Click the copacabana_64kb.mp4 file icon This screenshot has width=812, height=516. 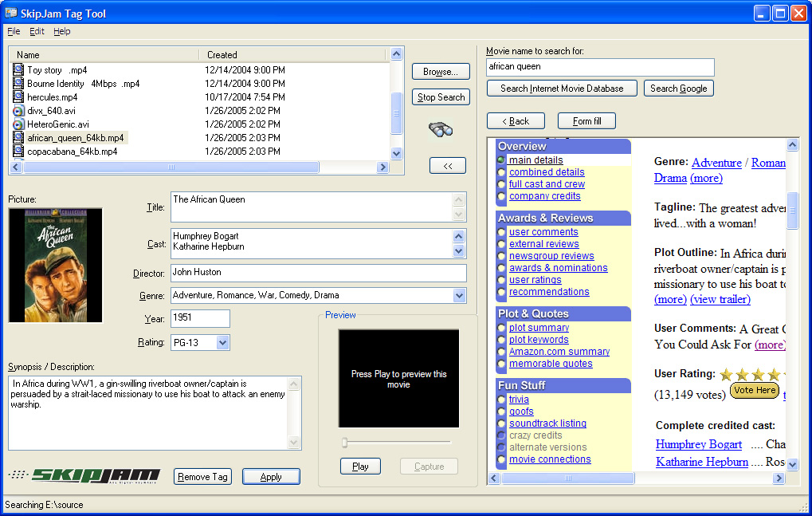[x=18, y=151]
